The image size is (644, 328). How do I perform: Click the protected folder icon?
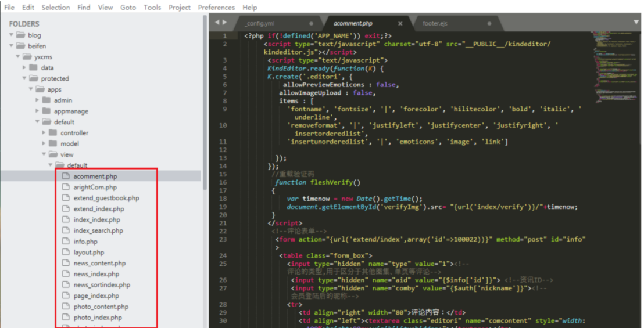[34, 78]
